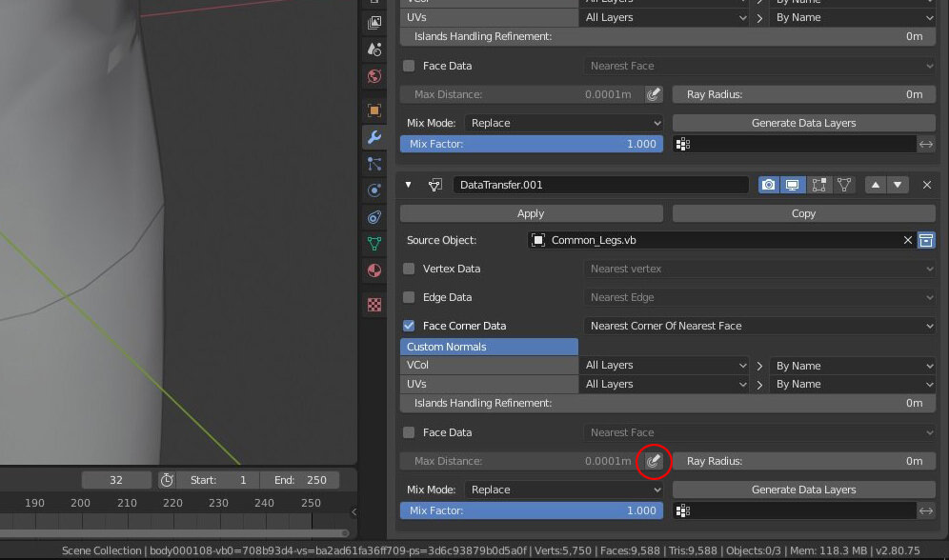The image size is (949, 560).
Task: Click Generate Data Layers in upper modifier
Action: (x=804, y=123)
